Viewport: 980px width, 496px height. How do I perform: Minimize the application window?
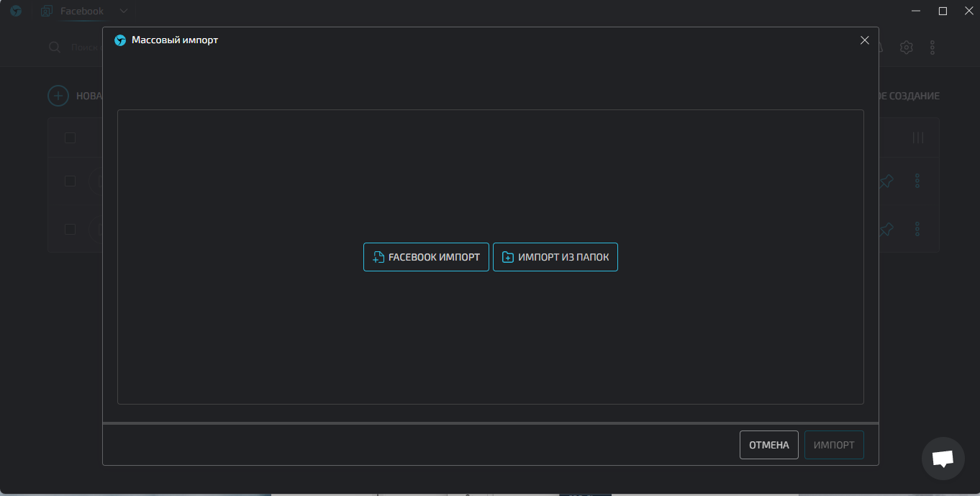(917, 11)
